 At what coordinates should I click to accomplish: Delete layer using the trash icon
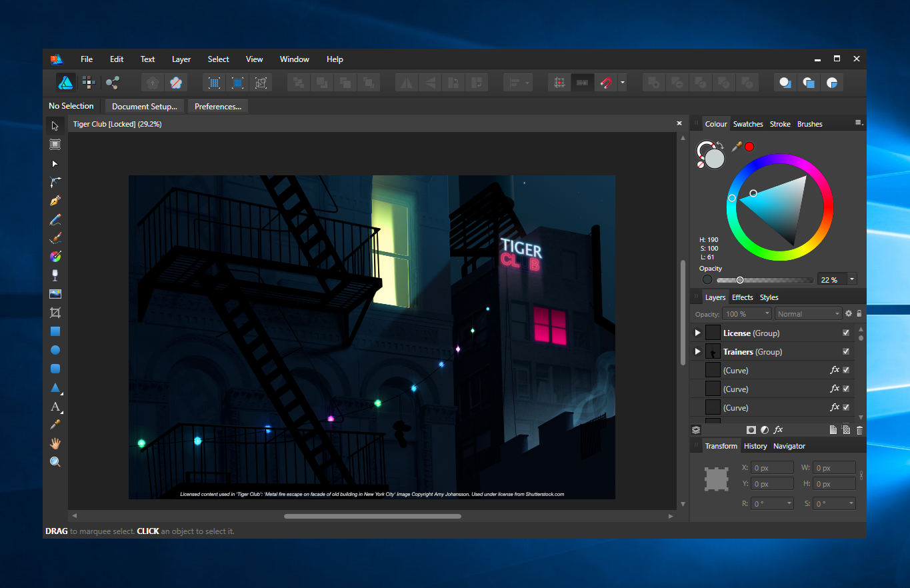859,430
